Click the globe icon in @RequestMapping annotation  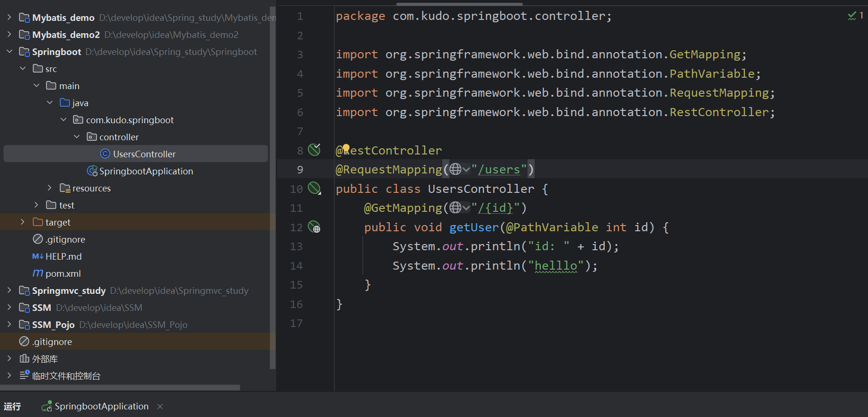pos(455,169)
